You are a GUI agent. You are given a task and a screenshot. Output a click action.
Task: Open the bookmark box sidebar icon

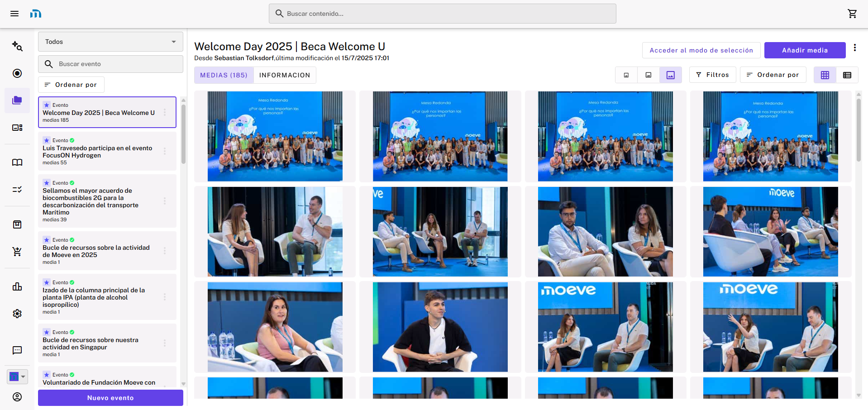click(17, 224)
